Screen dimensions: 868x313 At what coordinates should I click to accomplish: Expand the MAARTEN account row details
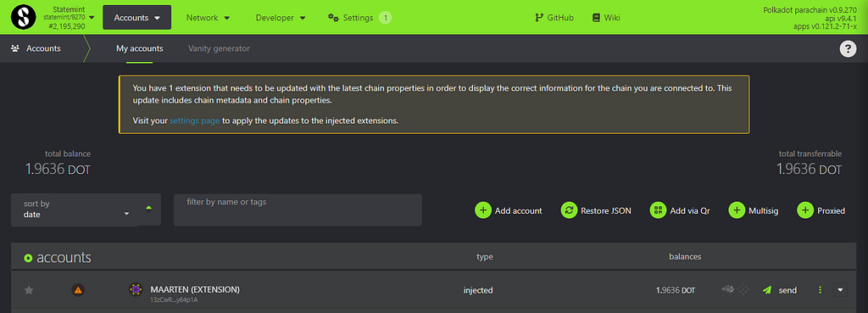tap(840, 290)
